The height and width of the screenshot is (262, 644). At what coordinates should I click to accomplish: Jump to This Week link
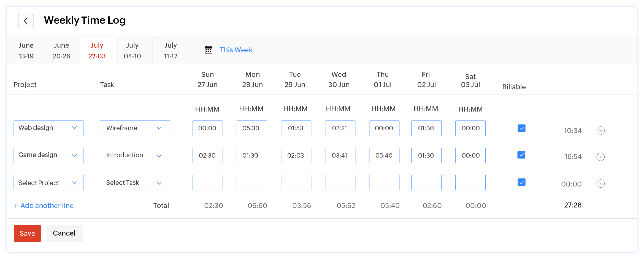pos(236,50)
